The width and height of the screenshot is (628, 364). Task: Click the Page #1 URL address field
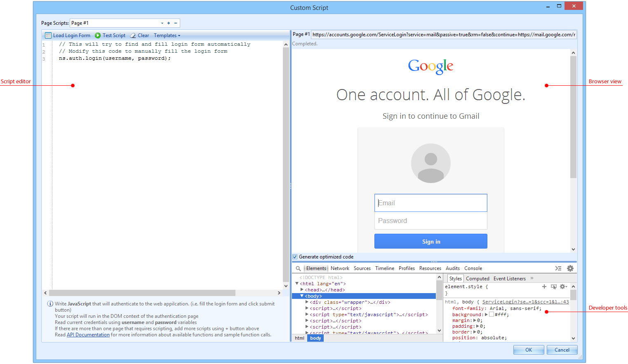pos(444,35)
